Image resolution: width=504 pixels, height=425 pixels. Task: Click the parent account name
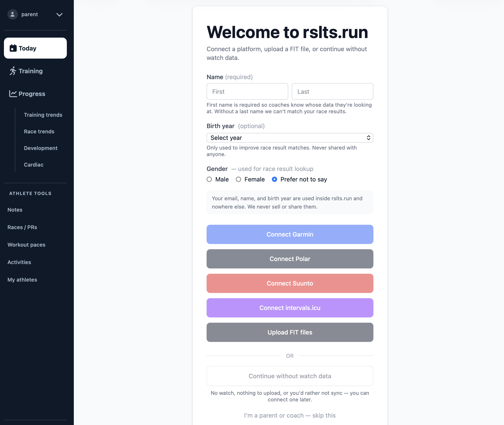30,14
